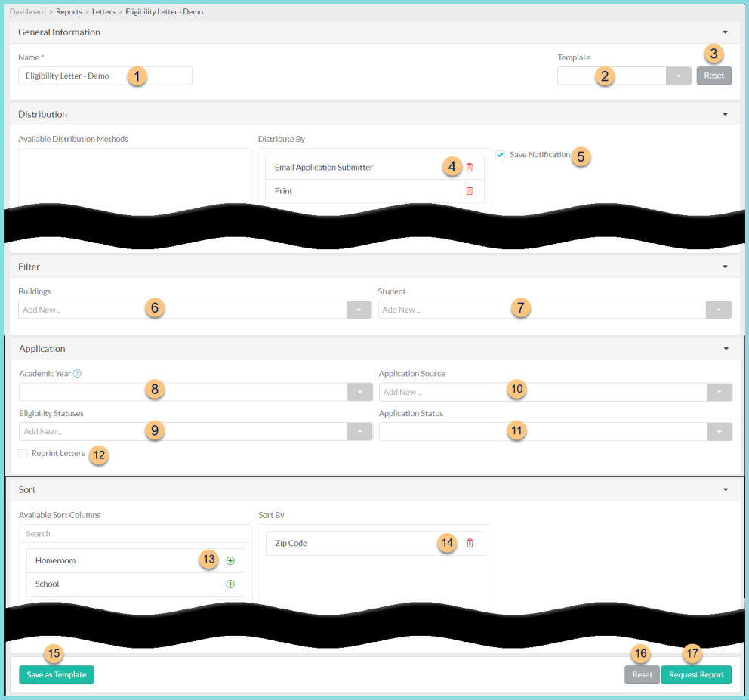Viewport: 749px width, 700px height.
Task: Go to the Dashboard breadcrumb link
Action: click(28, 11)
